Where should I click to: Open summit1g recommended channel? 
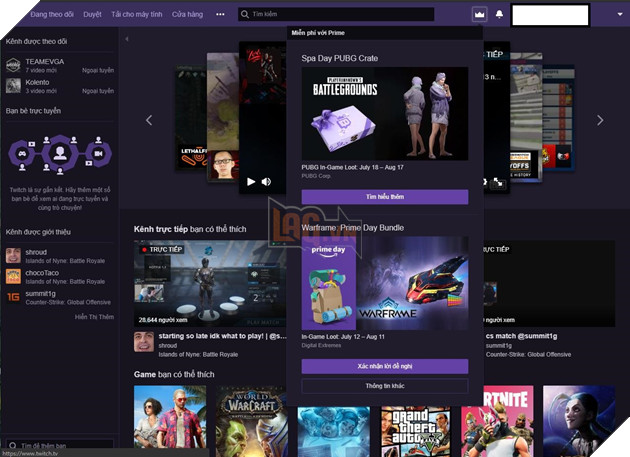[x=59, y=297]
